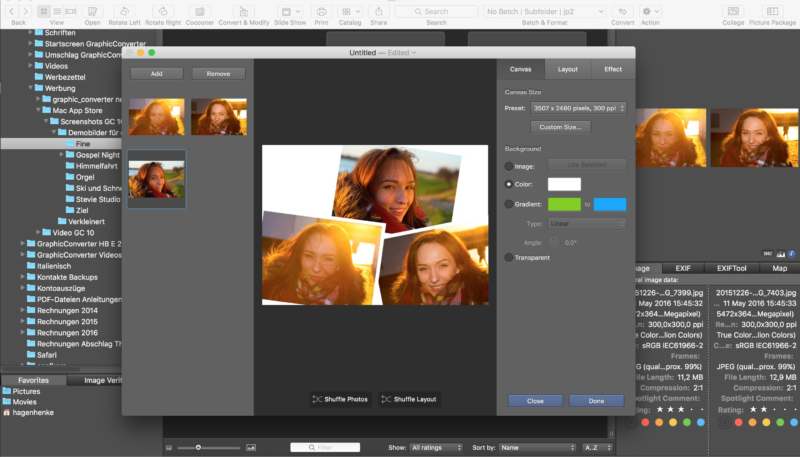800x457 pixels.
Task: Click the Rotate Left toolbar icon
Action: (x=126, y=10)
